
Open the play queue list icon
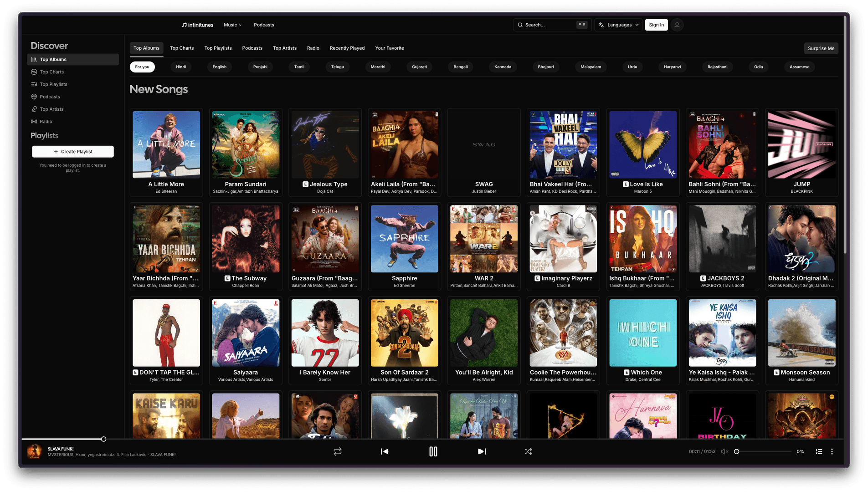pos(819,451)
